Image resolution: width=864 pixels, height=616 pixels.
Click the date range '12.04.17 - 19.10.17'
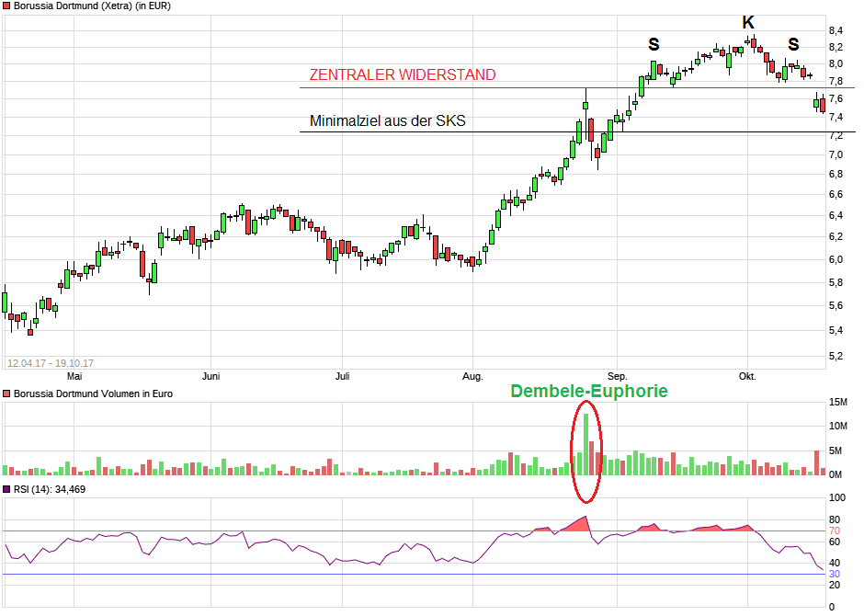(51, 363)
